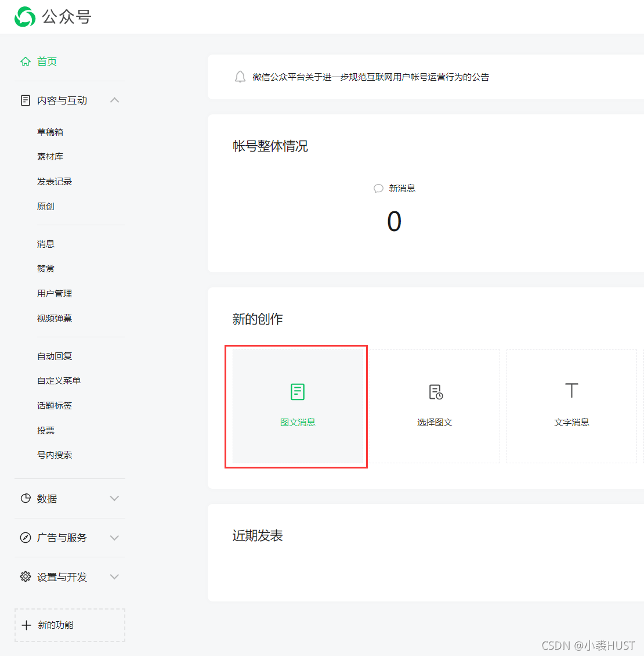The image size is (644, 656).
Task: Click the 新的功能 dashed button
Action: tap(70, 625)
